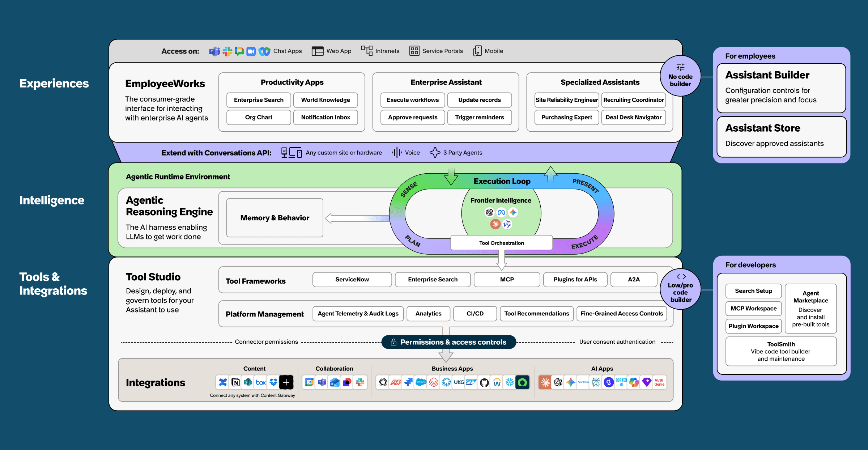Screen dimensions: 868x450
Task: Open the Assistant Store card
Action: pos(781,137)
